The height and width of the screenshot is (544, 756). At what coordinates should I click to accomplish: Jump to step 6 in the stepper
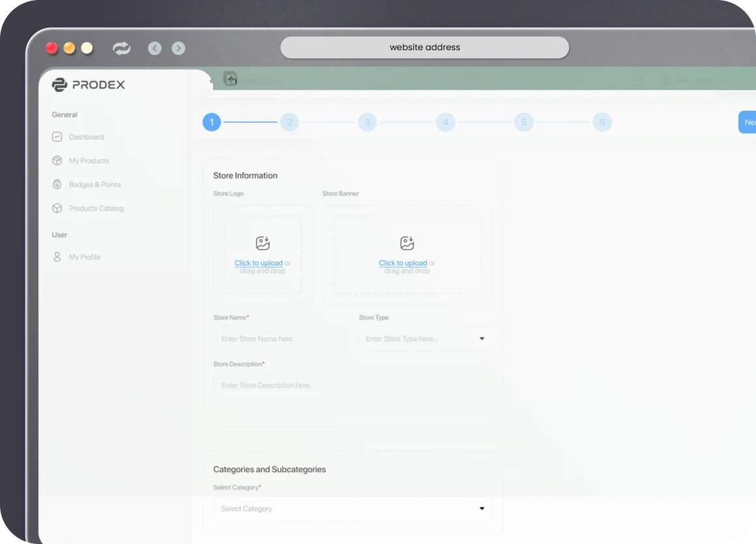click(602, 122)
